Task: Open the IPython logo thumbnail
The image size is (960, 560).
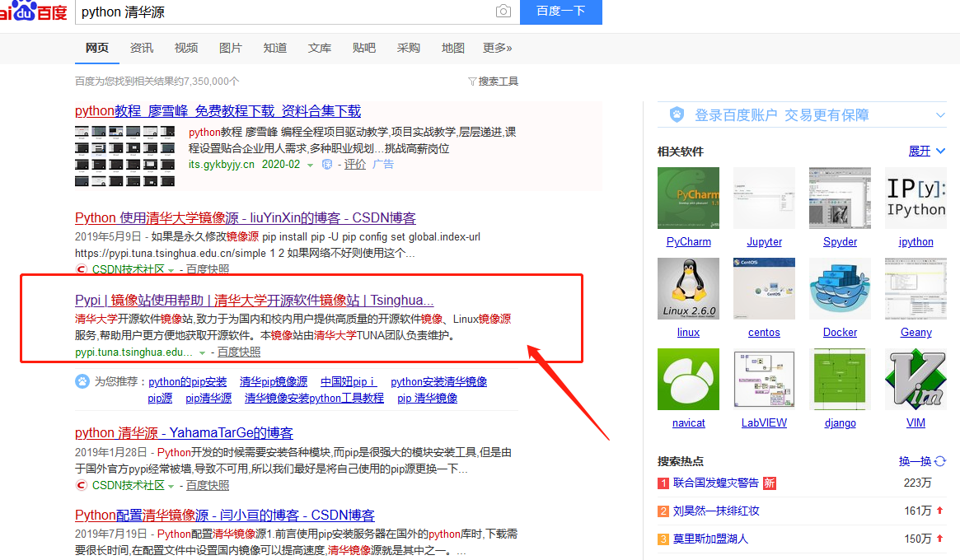Action: [916, 198]
